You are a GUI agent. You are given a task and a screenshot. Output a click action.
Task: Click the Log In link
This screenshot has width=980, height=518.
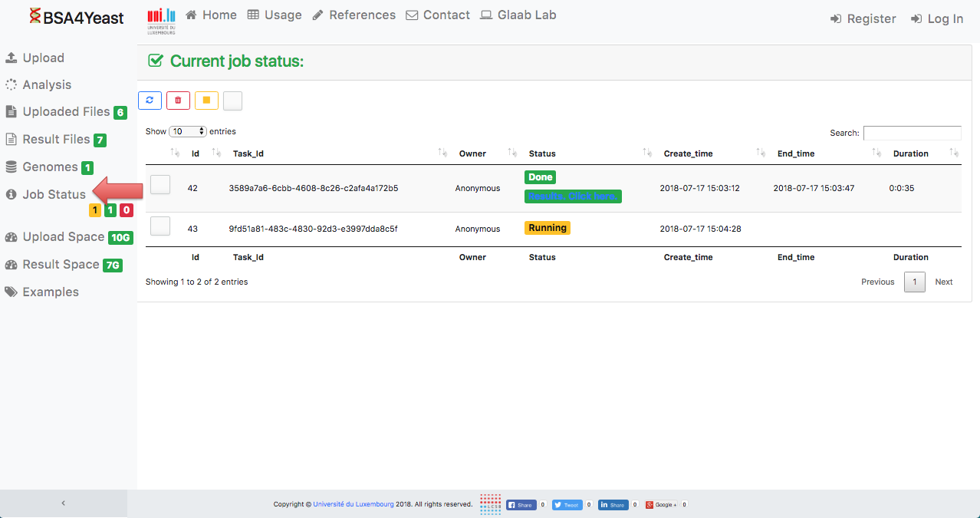pyautogui.click(x=936, y=19)
